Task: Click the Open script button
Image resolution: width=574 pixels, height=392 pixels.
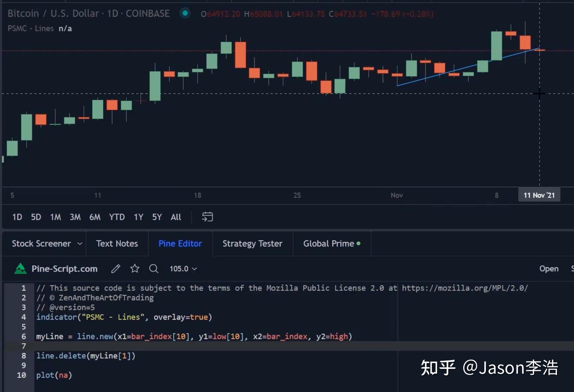Action: [x=549, y=269]
